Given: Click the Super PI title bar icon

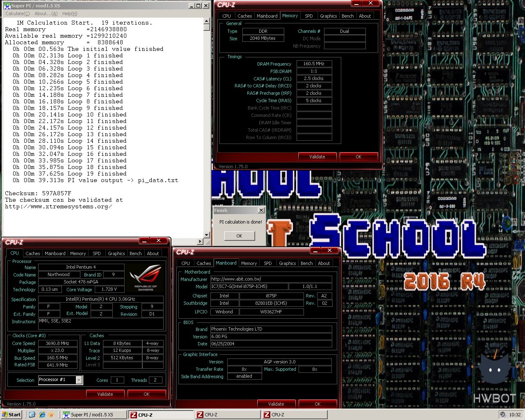Looking at the screenshot, I should click(7, 5).
